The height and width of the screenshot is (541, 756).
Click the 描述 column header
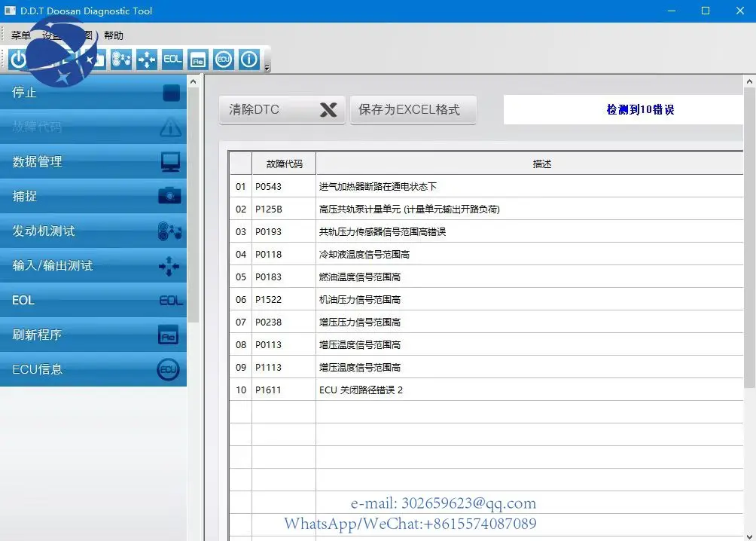[529, 164]
